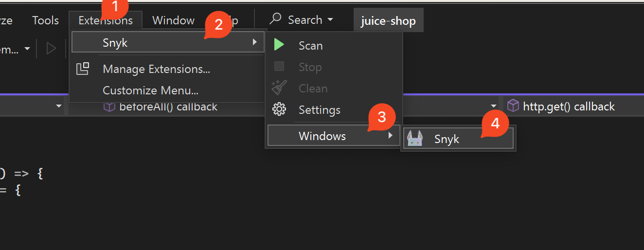Click the Search magnifying glass icon
This screenshot has width=644, height=250.
tap(275, 19)
